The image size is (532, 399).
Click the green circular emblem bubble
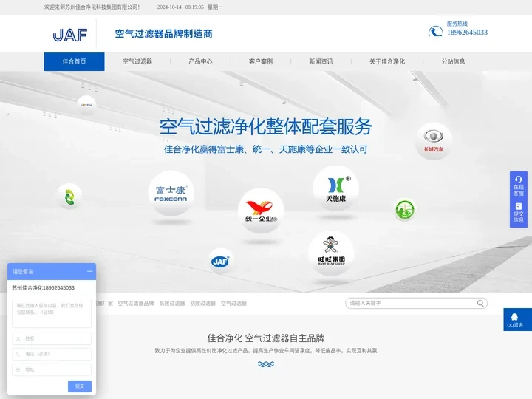click(405, 210)
